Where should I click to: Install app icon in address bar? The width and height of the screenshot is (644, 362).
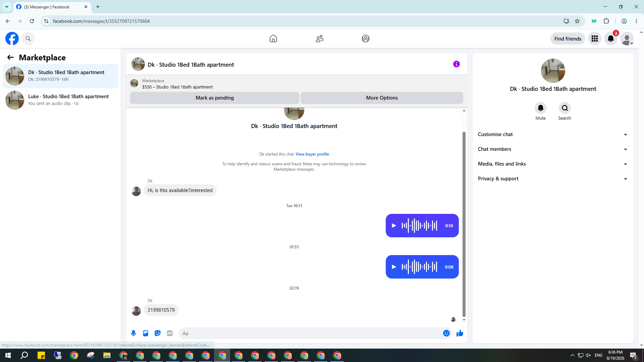coord(567,21)
